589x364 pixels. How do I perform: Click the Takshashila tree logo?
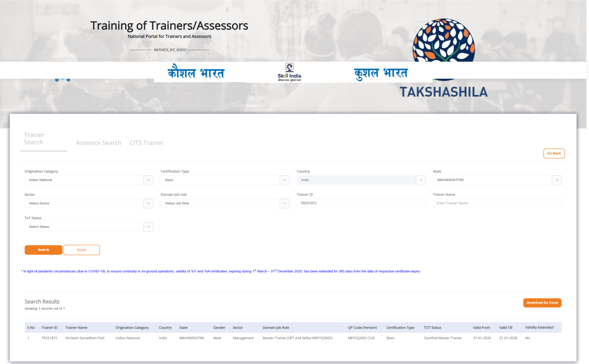[x=444, y=40]
